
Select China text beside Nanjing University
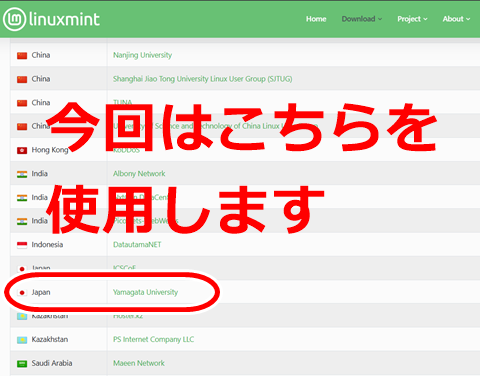point(41,55)
